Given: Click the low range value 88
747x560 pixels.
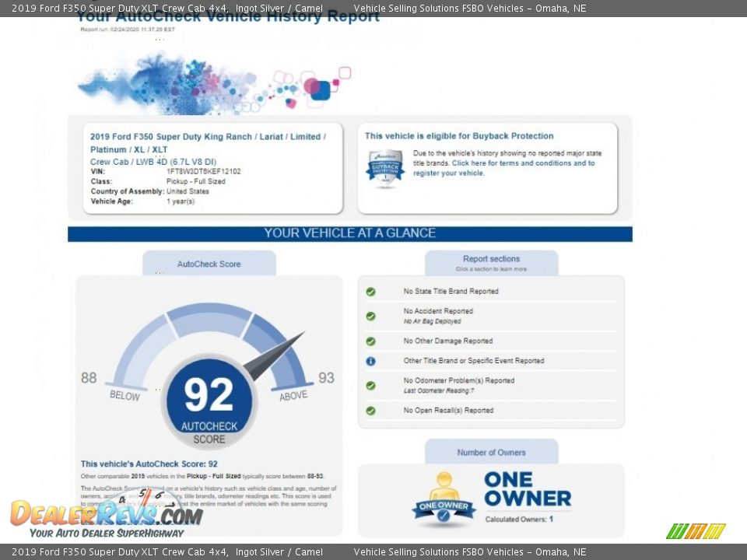Looking at the screenshot, I should coord(89,378).
